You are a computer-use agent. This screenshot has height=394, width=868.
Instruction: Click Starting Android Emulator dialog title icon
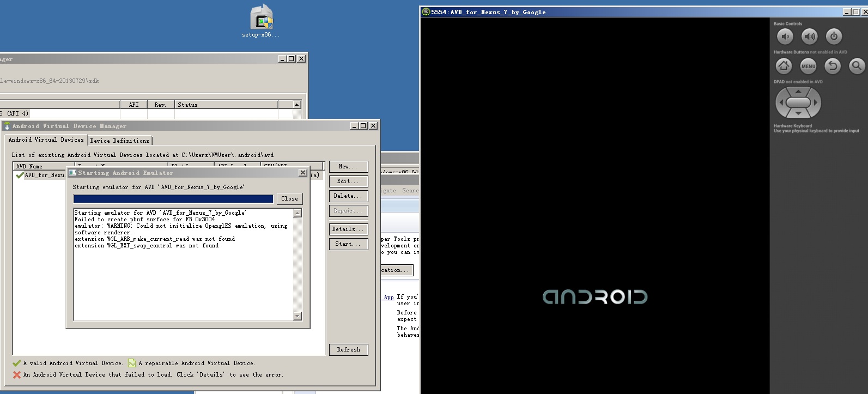pos(72,173)
